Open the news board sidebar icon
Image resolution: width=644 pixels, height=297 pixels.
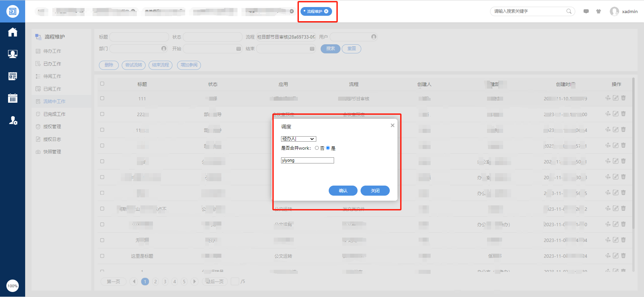pyautogui.click(x=13, y=76)
